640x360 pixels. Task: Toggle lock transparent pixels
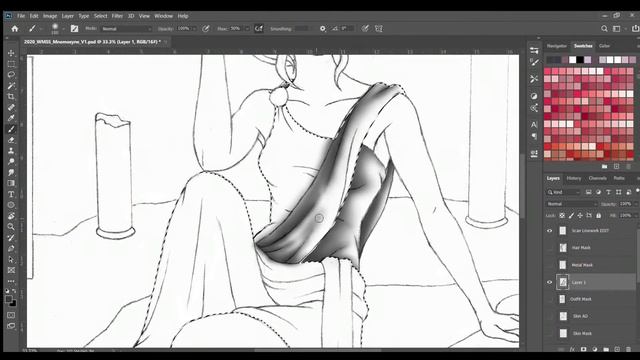(562, 216)
